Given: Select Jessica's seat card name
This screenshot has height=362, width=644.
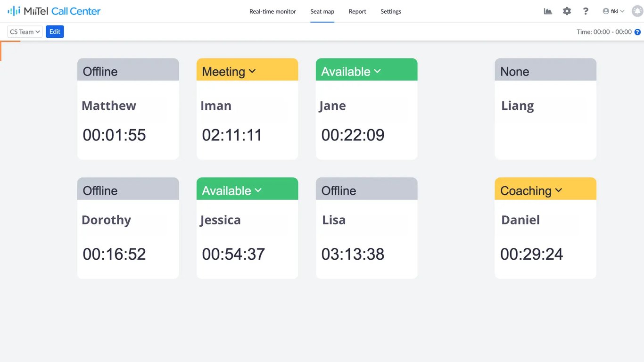Looking at the screenshot, I should (x=220, y=220).
